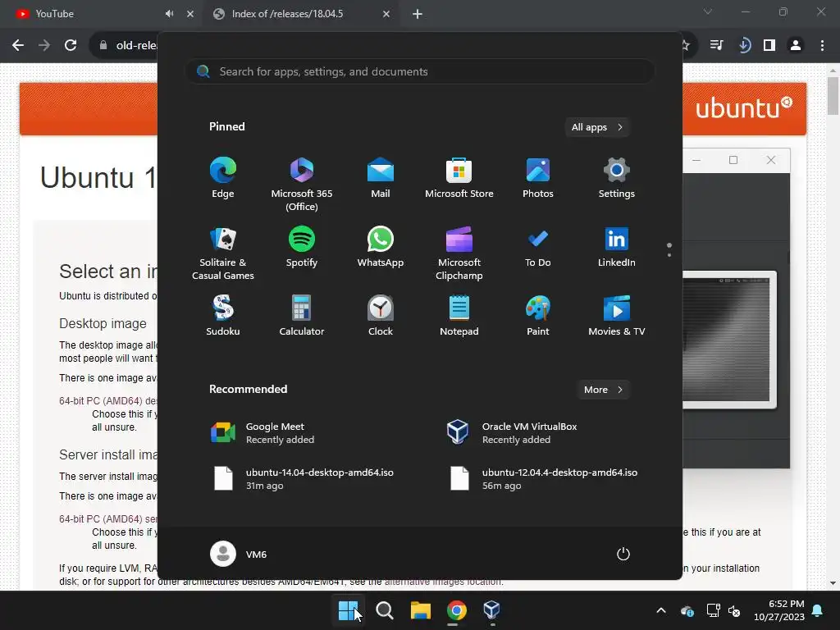Click the muted volume tray icon
Screen dimensions: 840x630
[734, 610]
